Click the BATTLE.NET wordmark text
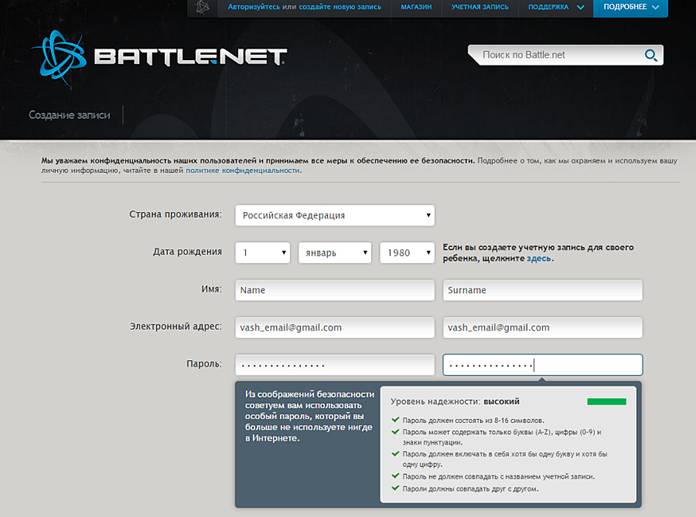 (190, 57)
